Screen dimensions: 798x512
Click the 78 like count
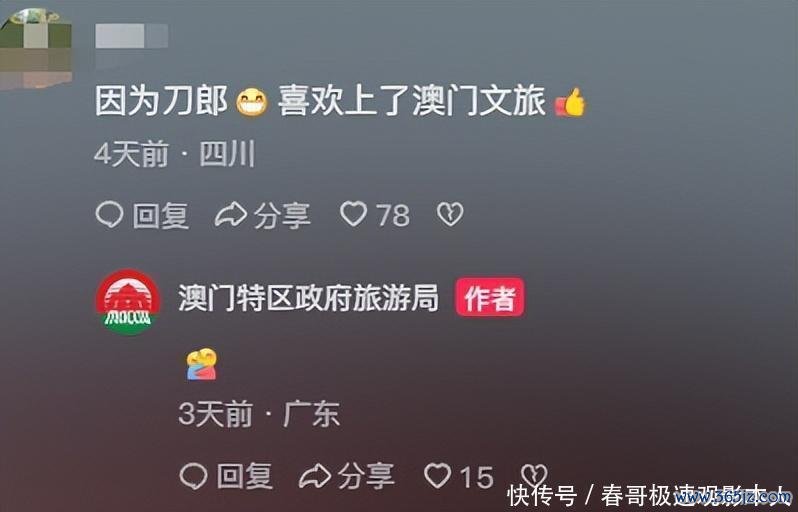pos(392,215)
